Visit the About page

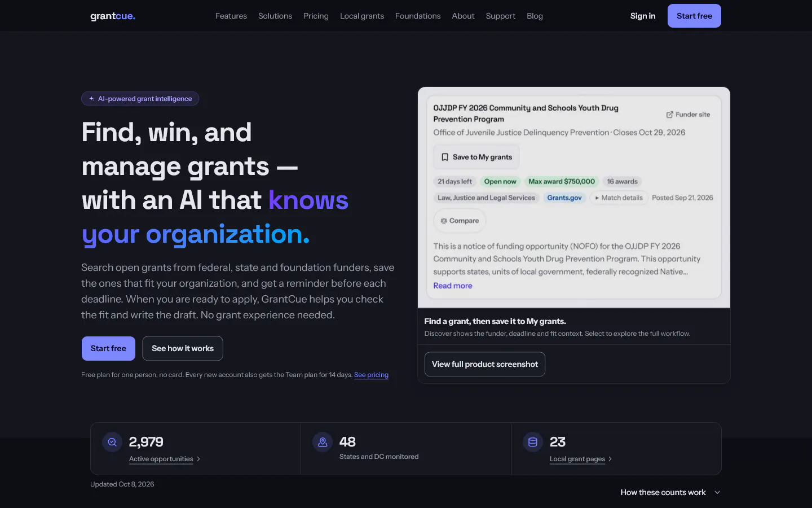coord(463,16)
